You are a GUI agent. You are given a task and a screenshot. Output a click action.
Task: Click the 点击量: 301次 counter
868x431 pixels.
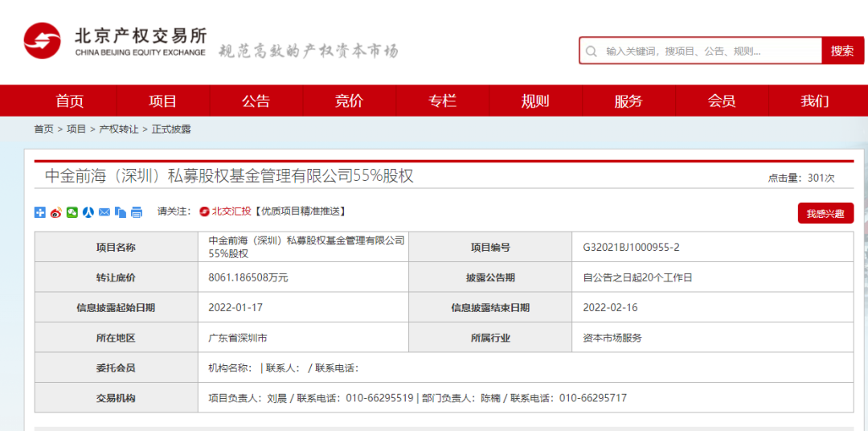(x=801, y=178)
